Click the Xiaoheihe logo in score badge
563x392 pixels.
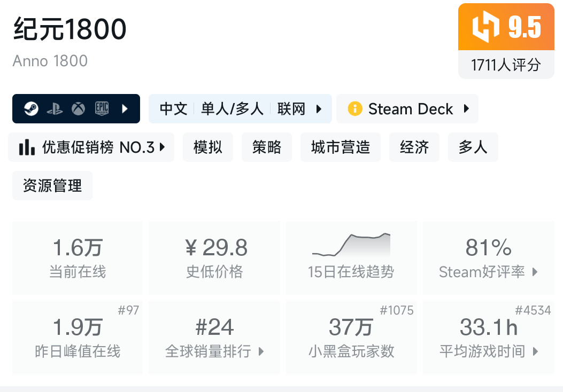pos(485,27)
